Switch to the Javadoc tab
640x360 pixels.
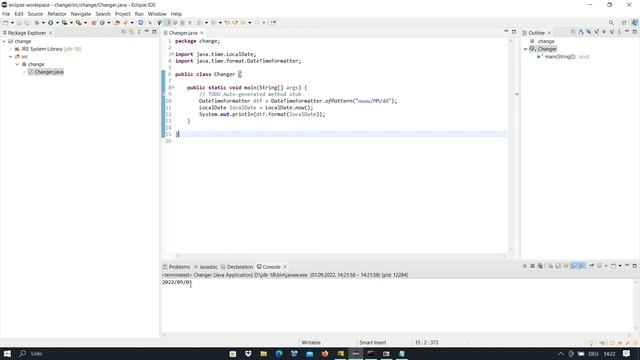206,267
